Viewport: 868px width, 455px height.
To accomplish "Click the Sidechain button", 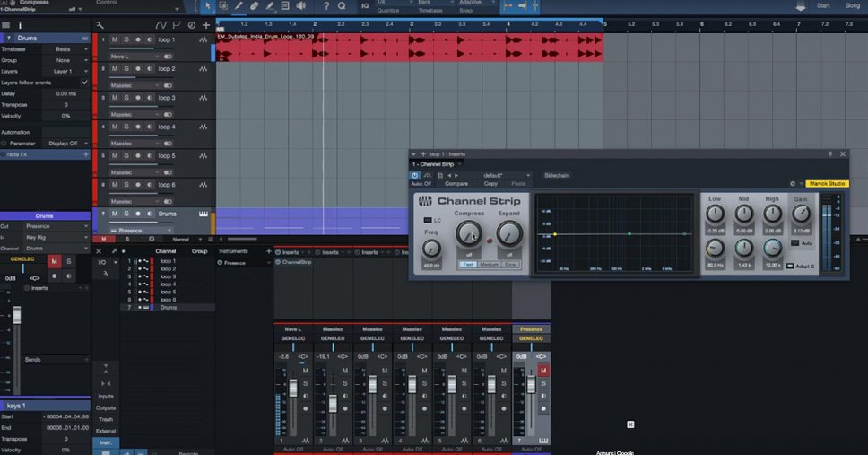I will tap(557, 175).
